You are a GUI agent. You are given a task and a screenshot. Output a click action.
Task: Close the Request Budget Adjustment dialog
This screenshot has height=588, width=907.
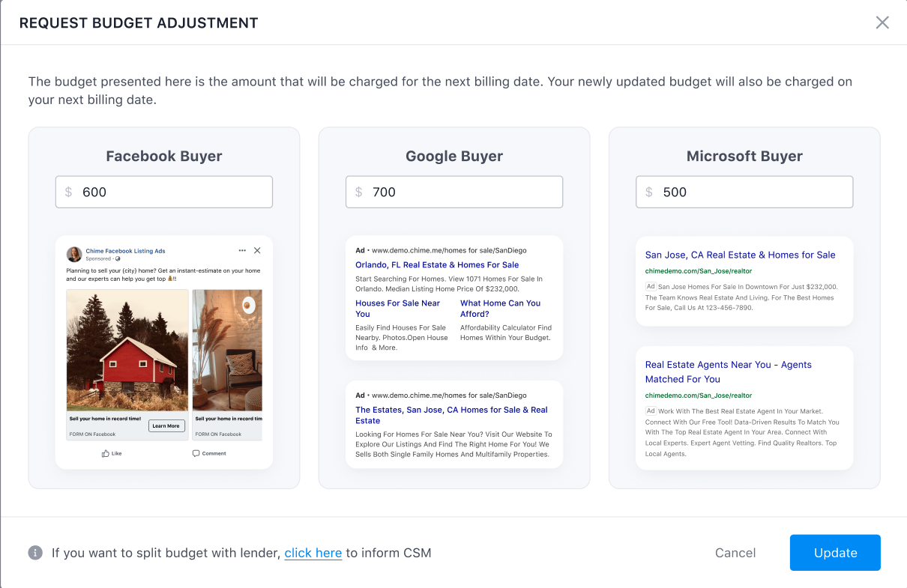pyautogui.click(x=882, y=22)
